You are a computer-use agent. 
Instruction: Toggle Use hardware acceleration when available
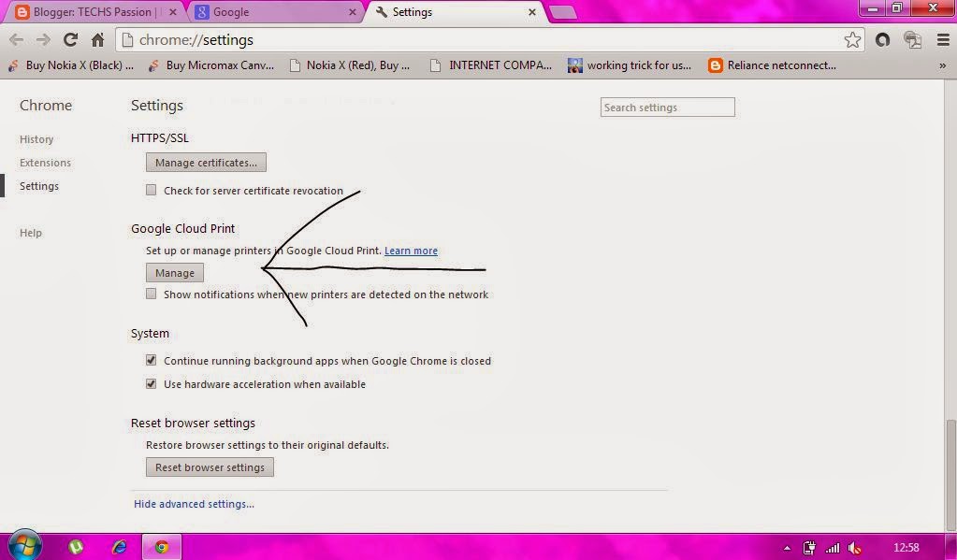(x=151, y=384)
